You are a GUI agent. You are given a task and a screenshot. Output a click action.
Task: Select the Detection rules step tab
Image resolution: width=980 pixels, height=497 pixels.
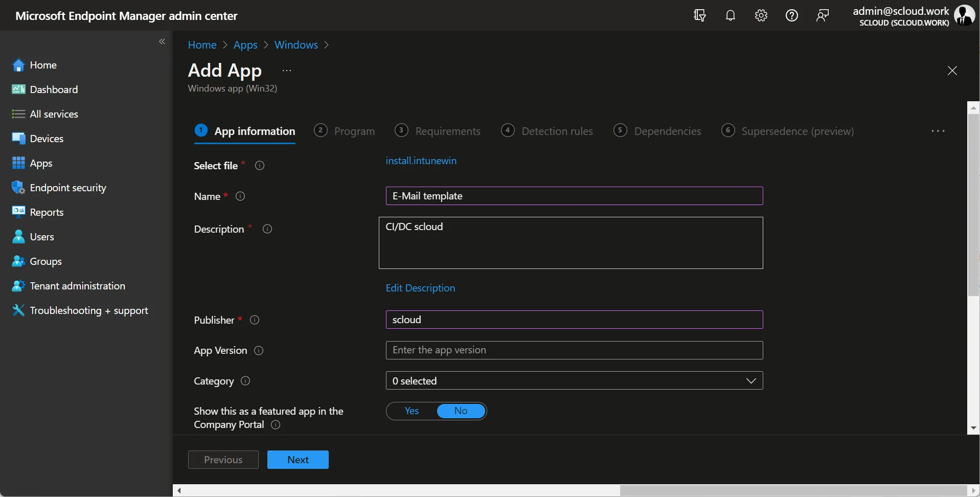[x=547, y=131]
